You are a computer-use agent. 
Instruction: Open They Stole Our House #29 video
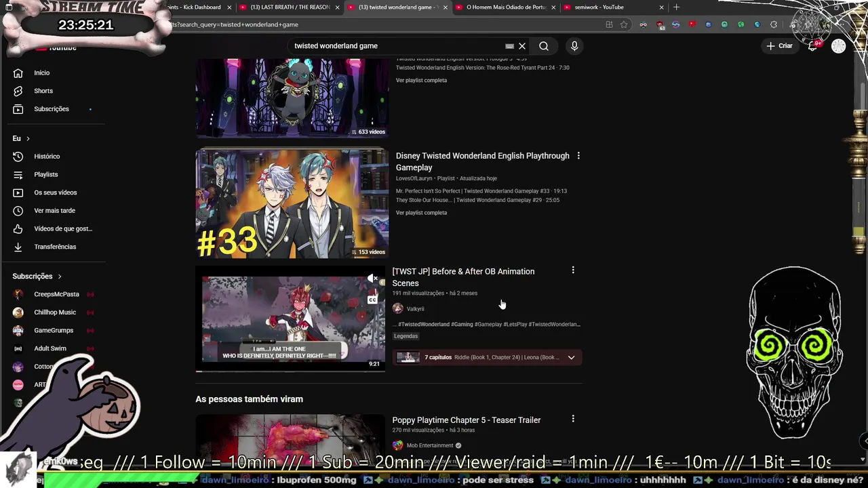[478, 201]
